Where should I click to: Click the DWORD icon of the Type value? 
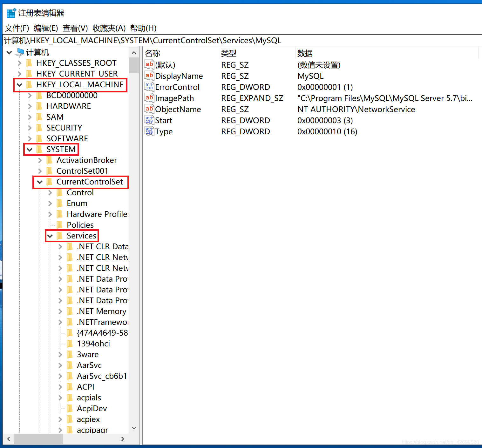point(149,131)
